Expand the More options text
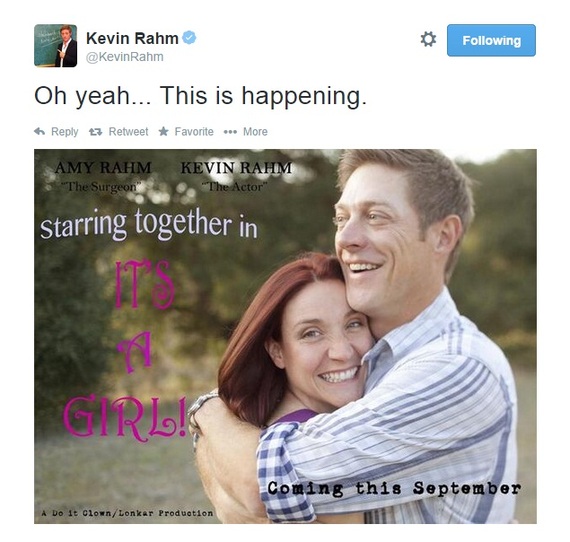The image size is (570, 542). 255,132
